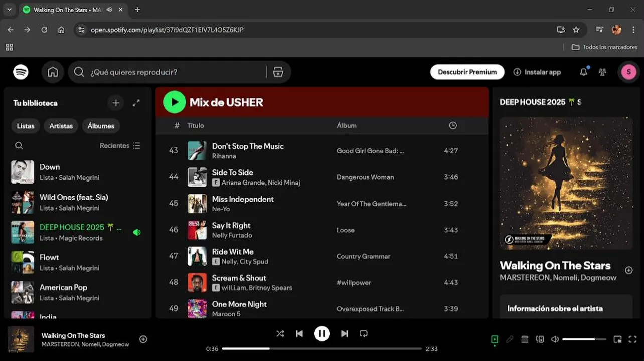Open lyrics microphone icon
This screenshot has height=361, width=644.
click(510, 339)
